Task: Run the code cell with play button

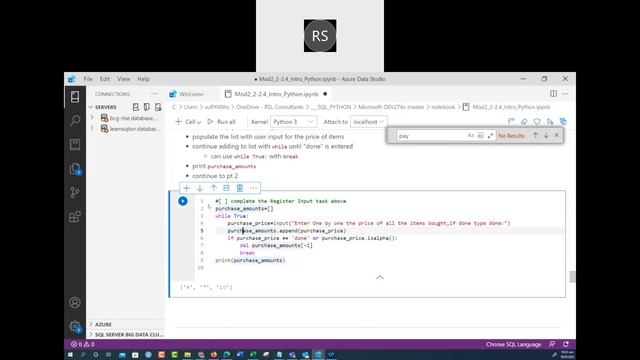Action: click(x=183, y=201)
